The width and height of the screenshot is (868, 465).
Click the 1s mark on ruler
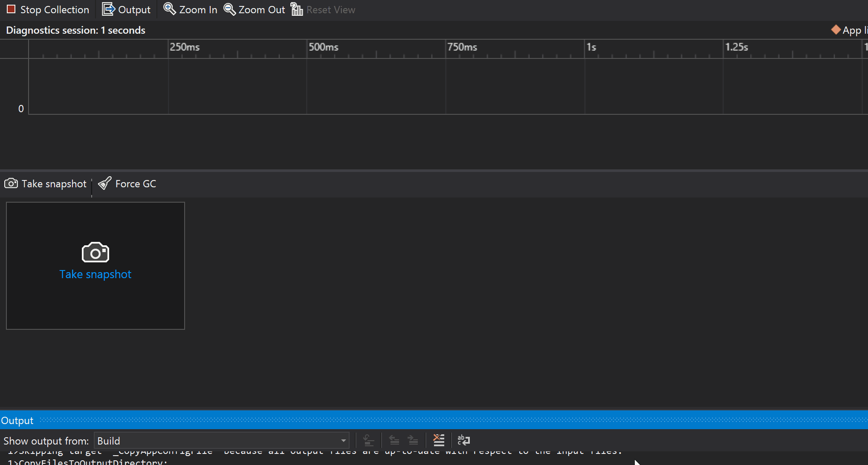pyautogui.click(x=591, y=47)
